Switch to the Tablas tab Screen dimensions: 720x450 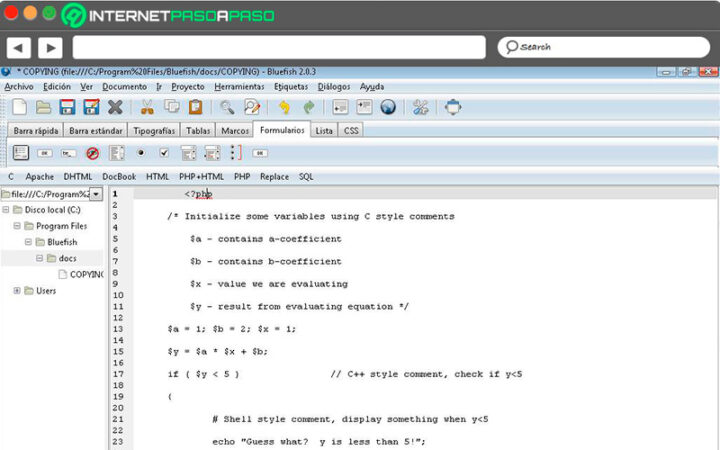click(198, 130)
